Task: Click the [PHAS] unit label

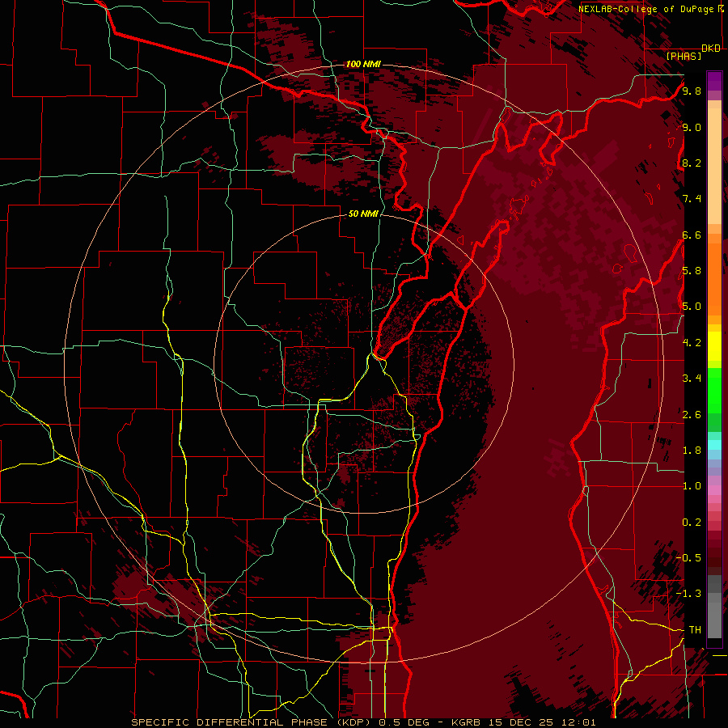Action: point(684,56)
